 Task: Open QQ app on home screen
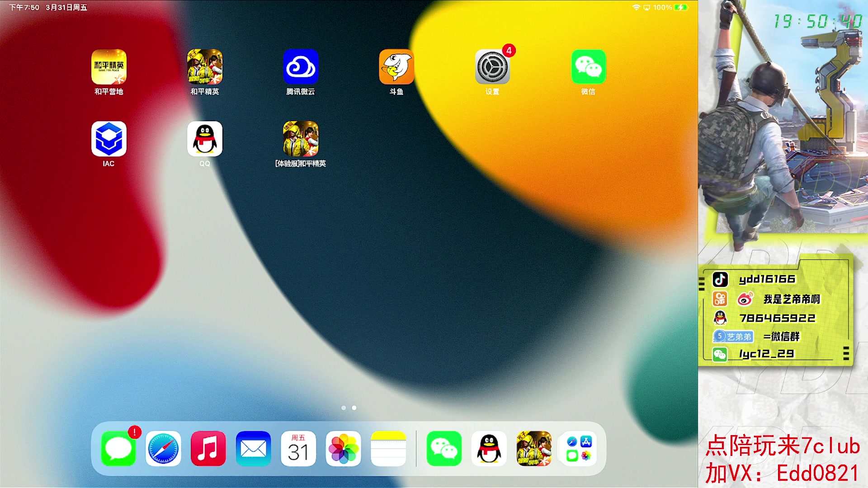click(205, 139)
